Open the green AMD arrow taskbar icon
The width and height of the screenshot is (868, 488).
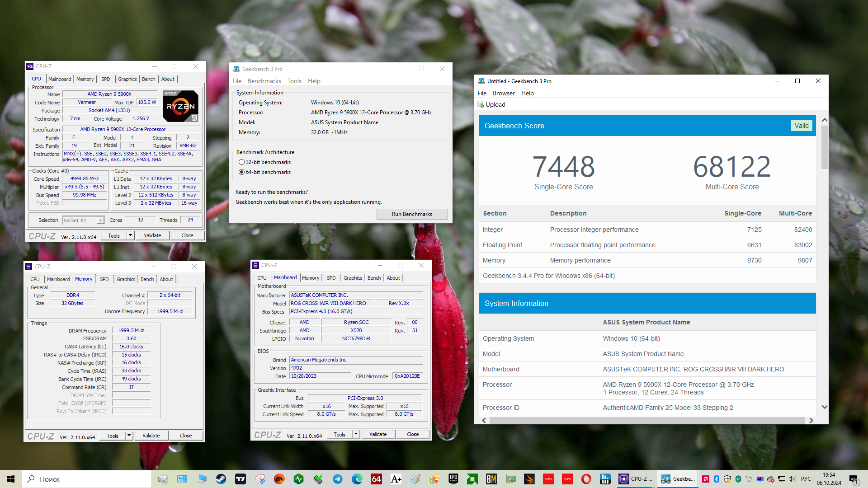coord(472,479)
